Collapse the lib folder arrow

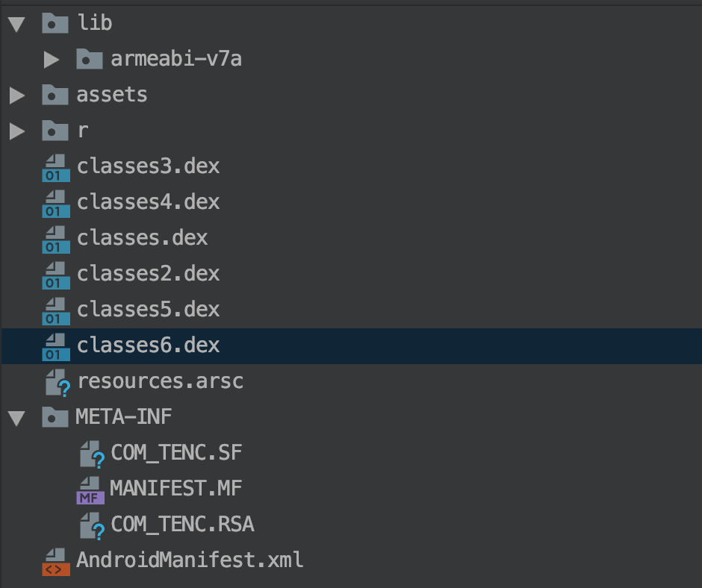coord(17,24)
